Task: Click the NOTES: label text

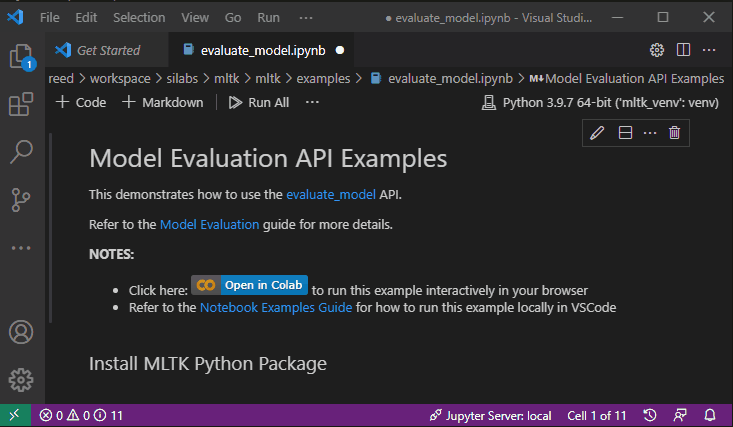Action: pos(111,254)
